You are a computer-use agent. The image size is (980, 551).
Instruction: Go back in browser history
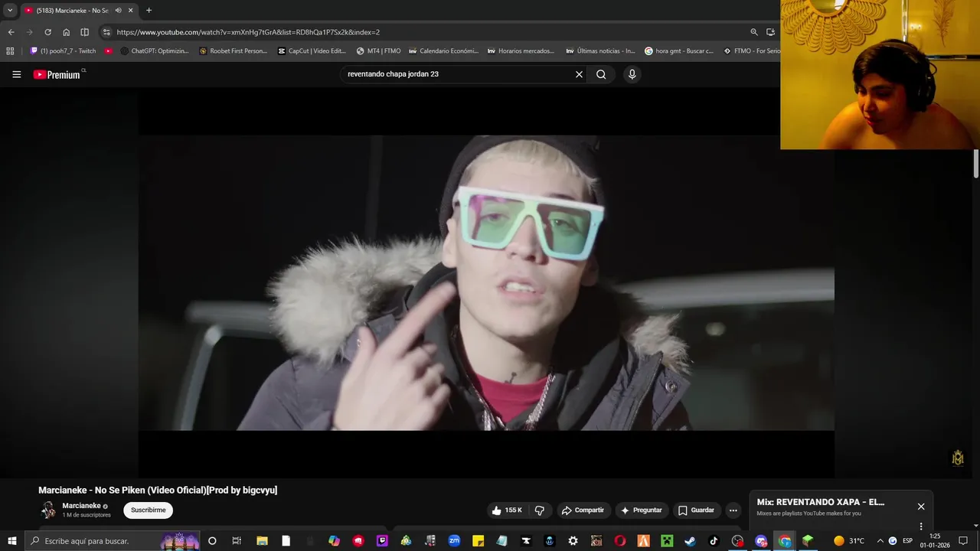pyautogui.click(x=11, y=32)
